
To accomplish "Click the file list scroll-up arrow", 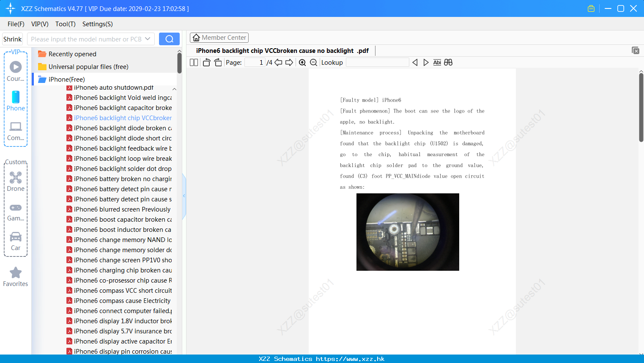I will click(x=174, y=89).
